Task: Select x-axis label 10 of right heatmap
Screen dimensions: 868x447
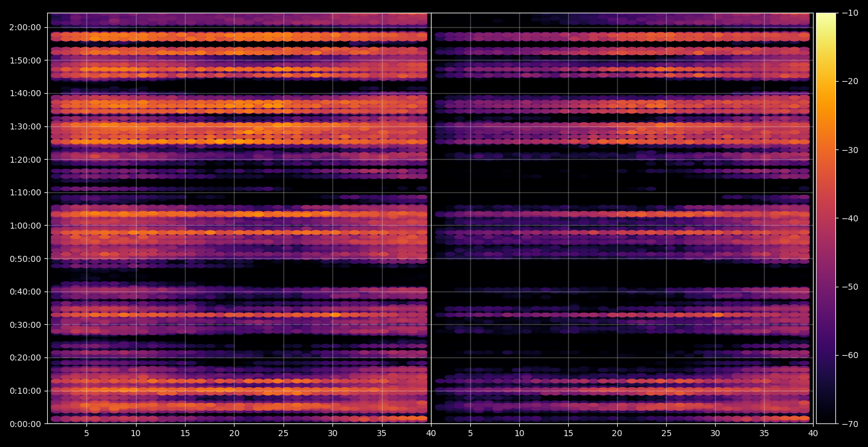Action: 519,433
